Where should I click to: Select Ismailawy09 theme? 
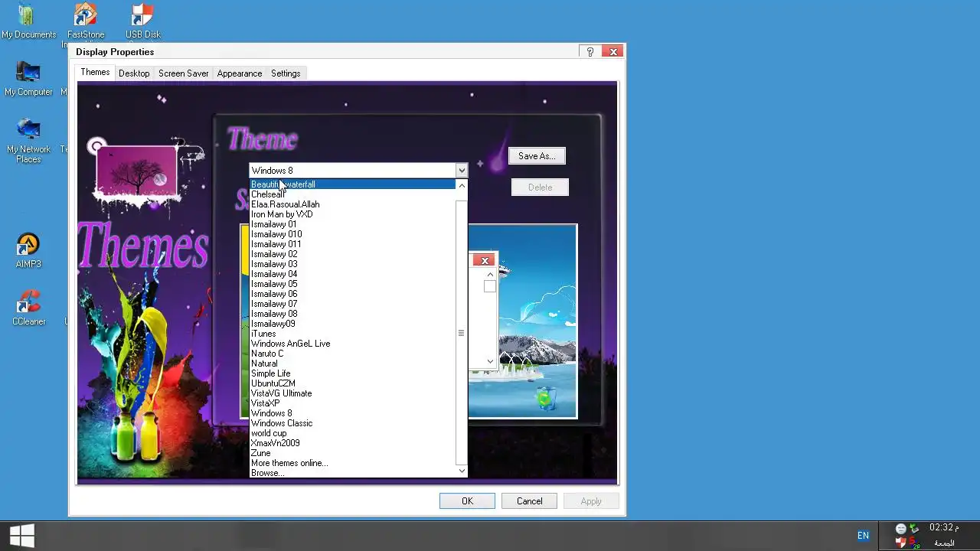tap(353, 324)
